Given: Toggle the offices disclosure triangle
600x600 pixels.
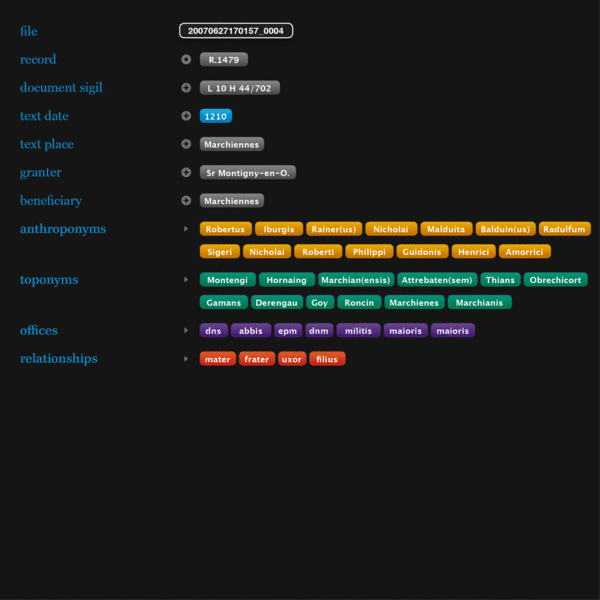Looking at the screenshot, I should pos(186,330).
